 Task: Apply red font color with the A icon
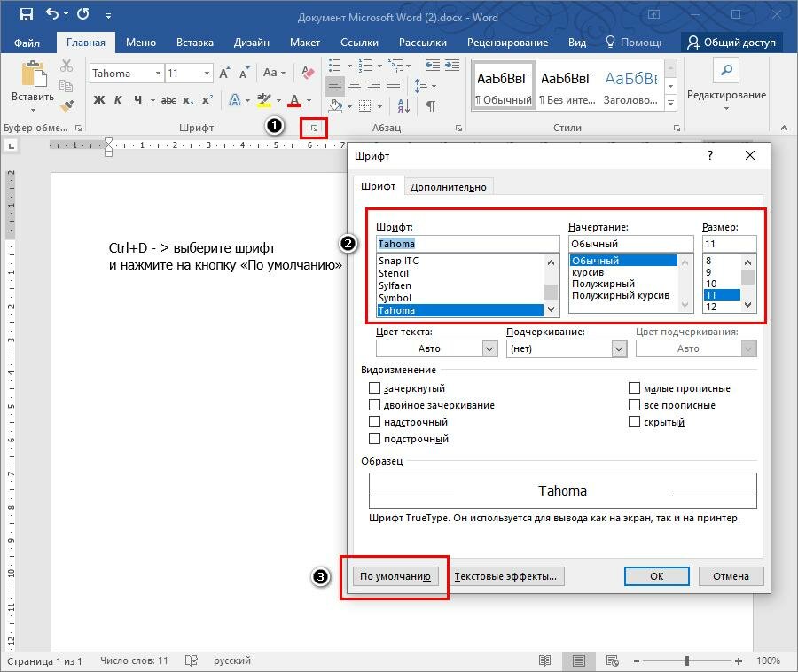click(x=294, y=100)
